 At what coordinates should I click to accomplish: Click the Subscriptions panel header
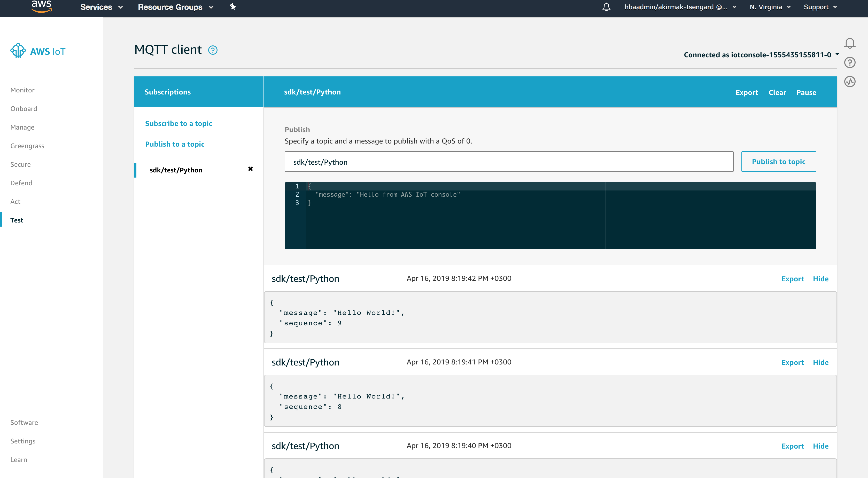click(x=198, y=92)
